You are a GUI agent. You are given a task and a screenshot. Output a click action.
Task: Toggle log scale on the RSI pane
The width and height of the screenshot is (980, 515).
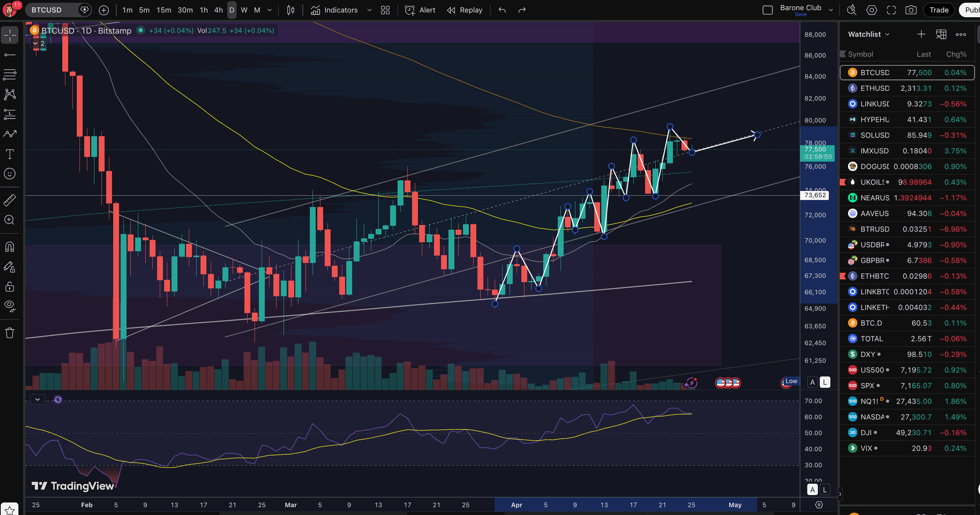(x=825, y=489)
